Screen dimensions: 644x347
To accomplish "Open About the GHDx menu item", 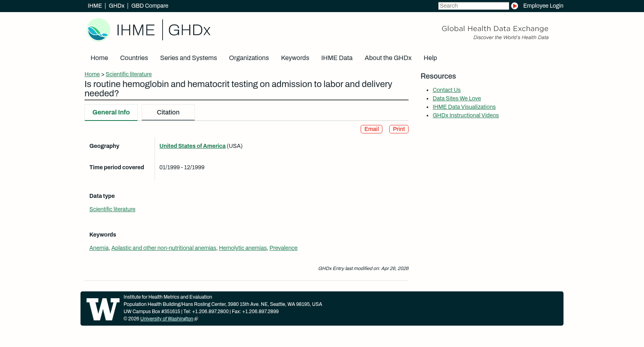I will [388, 58].
